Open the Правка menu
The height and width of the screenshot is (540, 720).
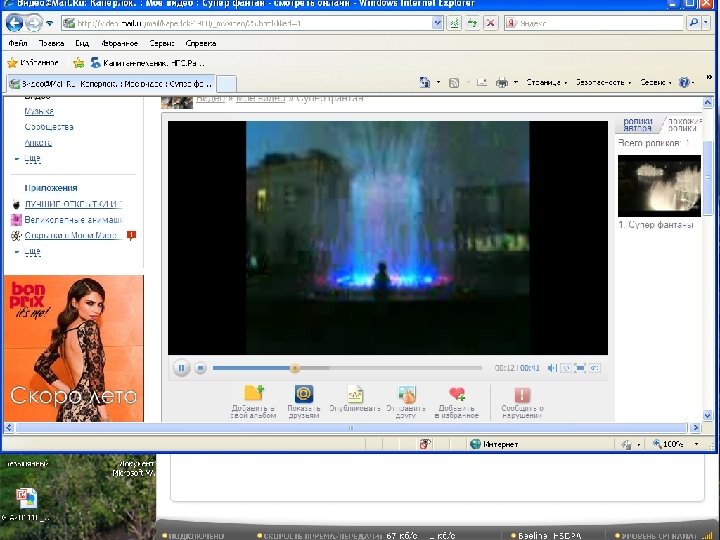pos(51,43)
